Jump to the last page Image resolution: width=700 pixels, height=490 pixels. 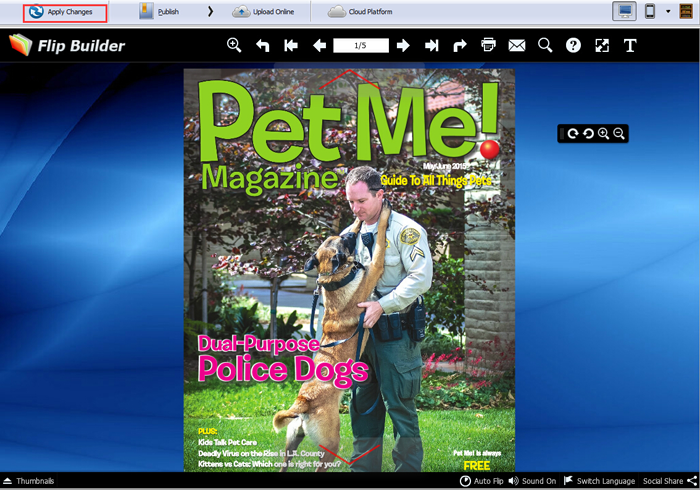(432, 45)
